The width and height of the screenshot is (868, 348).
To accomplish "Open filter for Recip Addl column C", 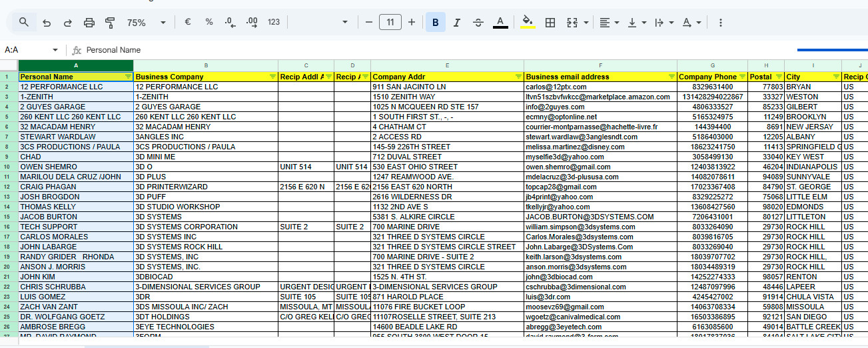I will [328, 77].
